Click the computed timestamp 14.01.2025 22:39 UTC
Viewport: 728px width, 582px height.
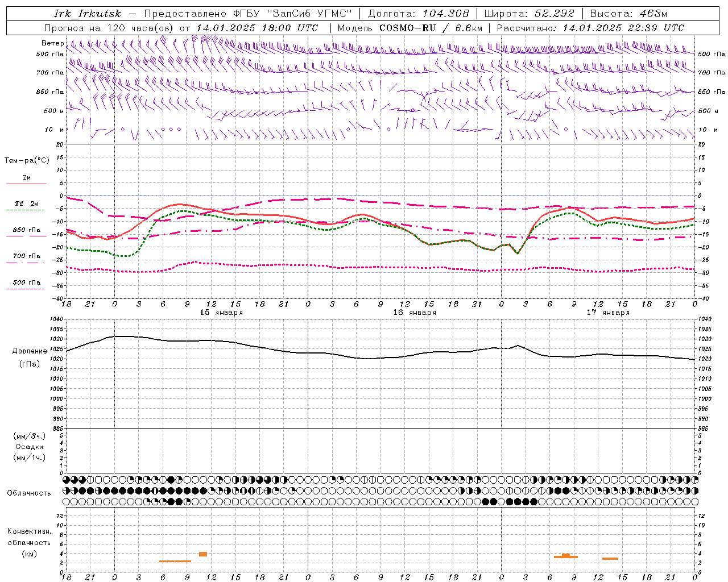point(623,28)
